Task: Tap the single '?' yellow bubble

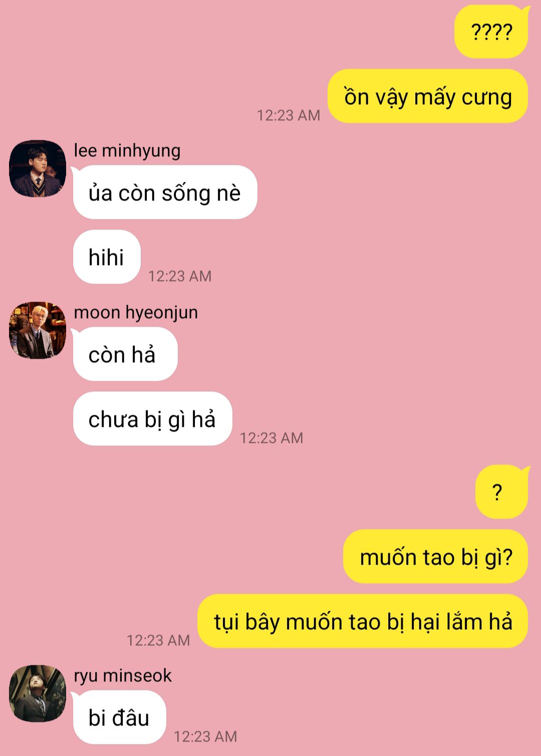Action: [502, 492]
